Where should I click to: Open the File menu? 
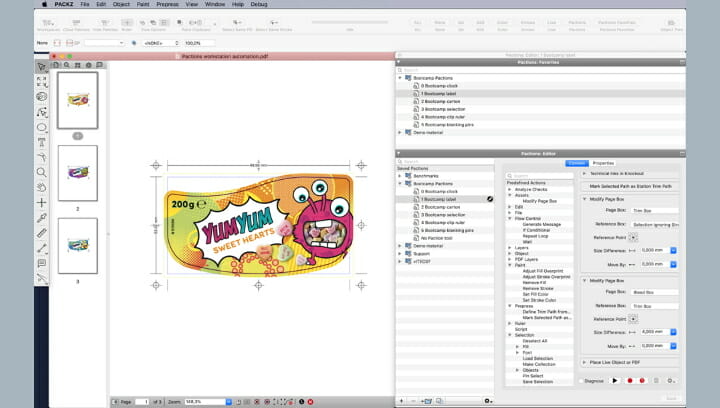(x=84, y=4)
